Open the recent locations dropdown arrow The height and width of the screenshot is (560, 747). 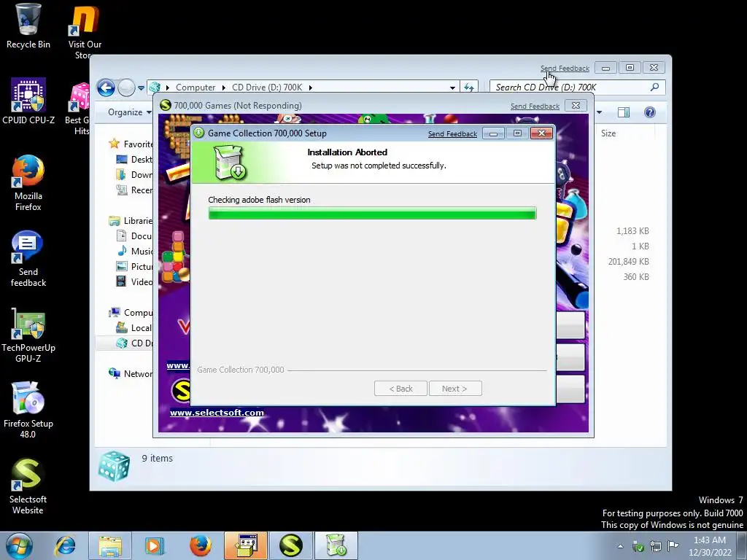click(x=141, y=87)
